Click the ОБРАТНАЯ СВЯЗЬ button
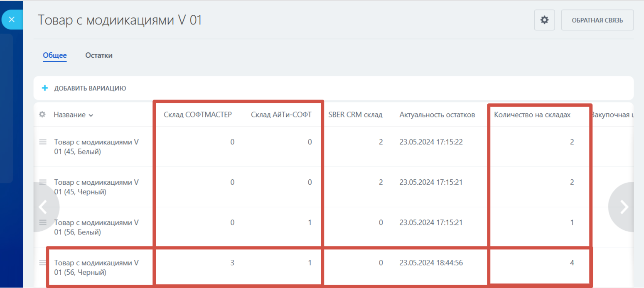 pyautogui.click(x=597, y=20)
